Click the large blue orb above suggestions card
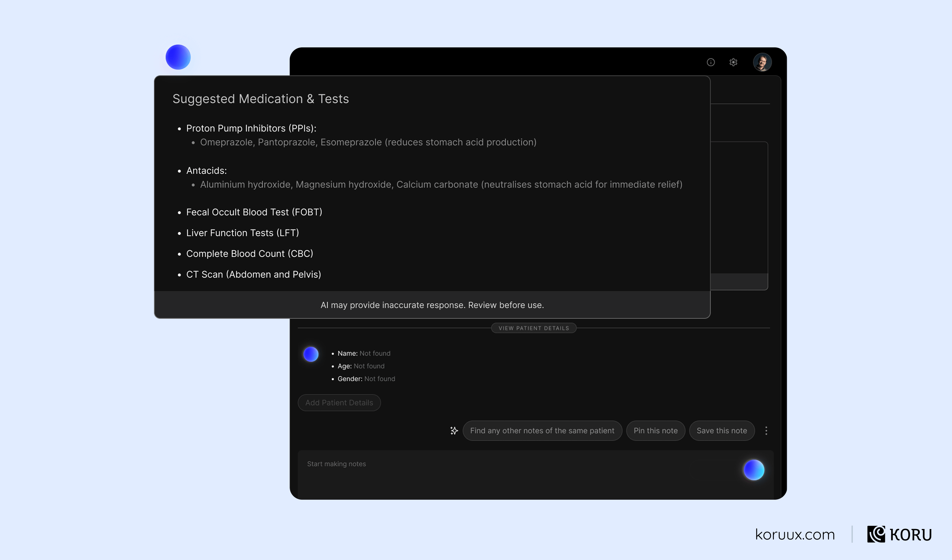The height and width of the screenshot is (560, 952). point(178,57)
